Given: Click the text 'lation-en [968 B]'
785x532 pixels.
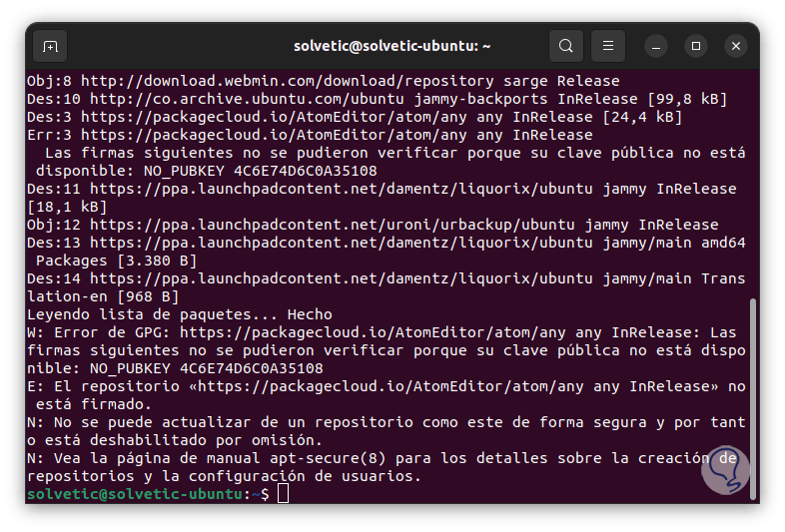Looking at the screenshot, I should pyautogui.click(x=103, y=296).
